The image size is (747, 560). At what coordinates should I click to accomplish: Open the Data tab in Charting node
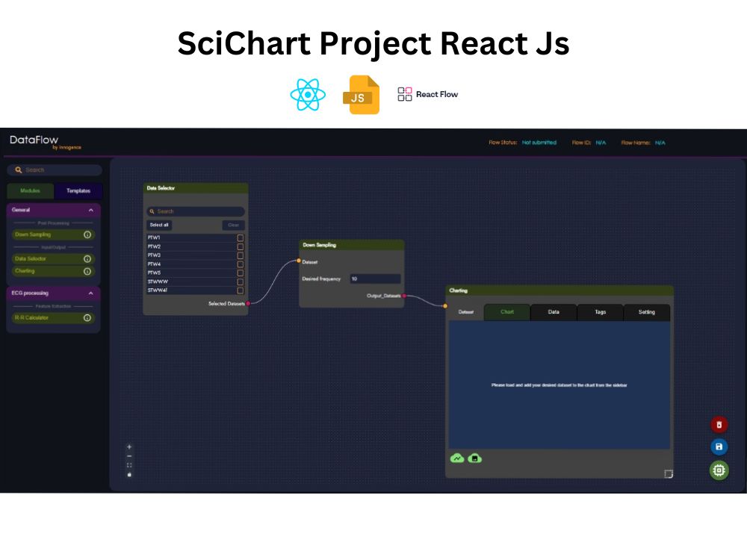pyautogui.click(x=554, y=312)
